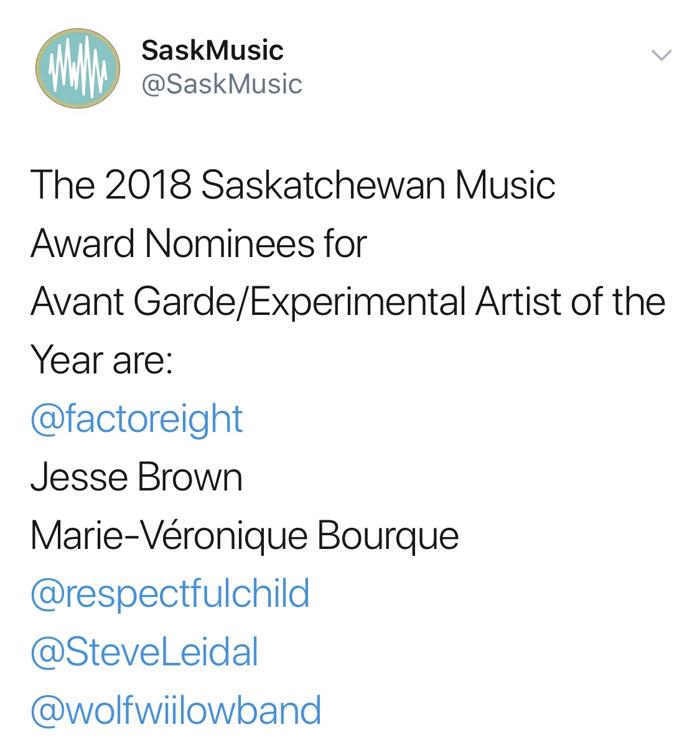Click the text "Award Nominees for"
Screen dimensions: 700x745
tap(198, 243)
